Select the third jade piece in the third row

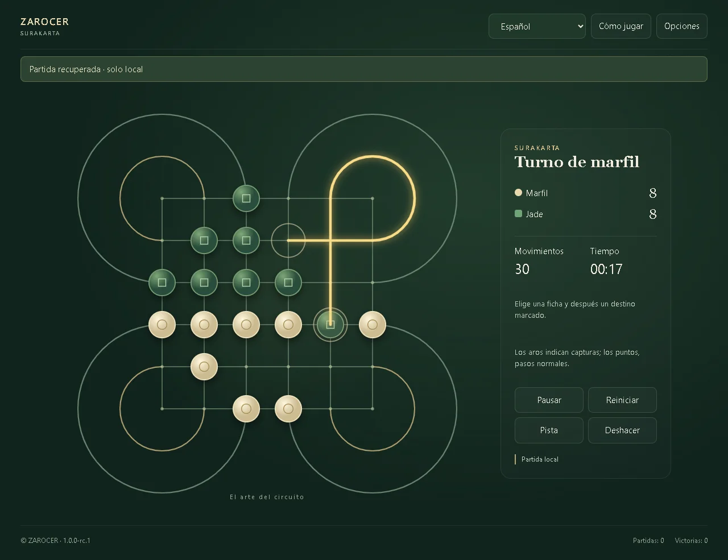[x=246, y=283]
